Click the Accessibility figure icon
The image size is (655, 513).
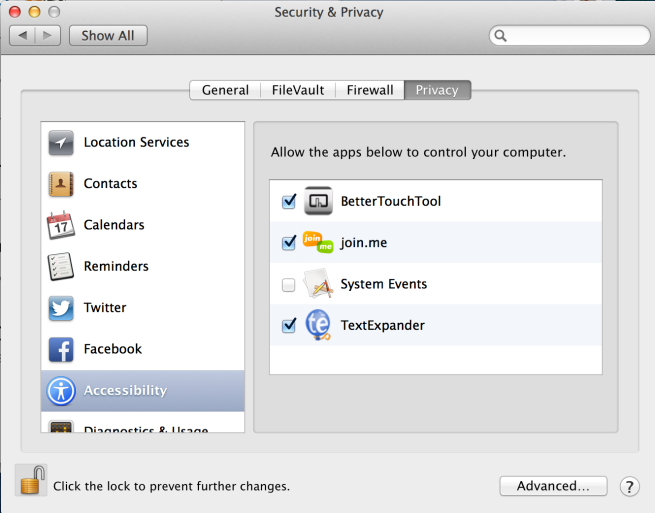pyautogui.click(x=61, y=390)
